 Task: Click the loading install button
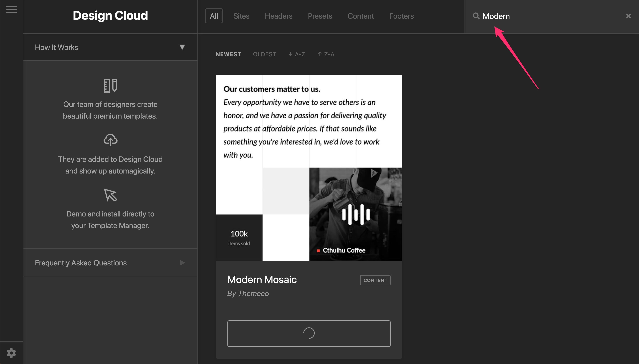coord(309,334)
